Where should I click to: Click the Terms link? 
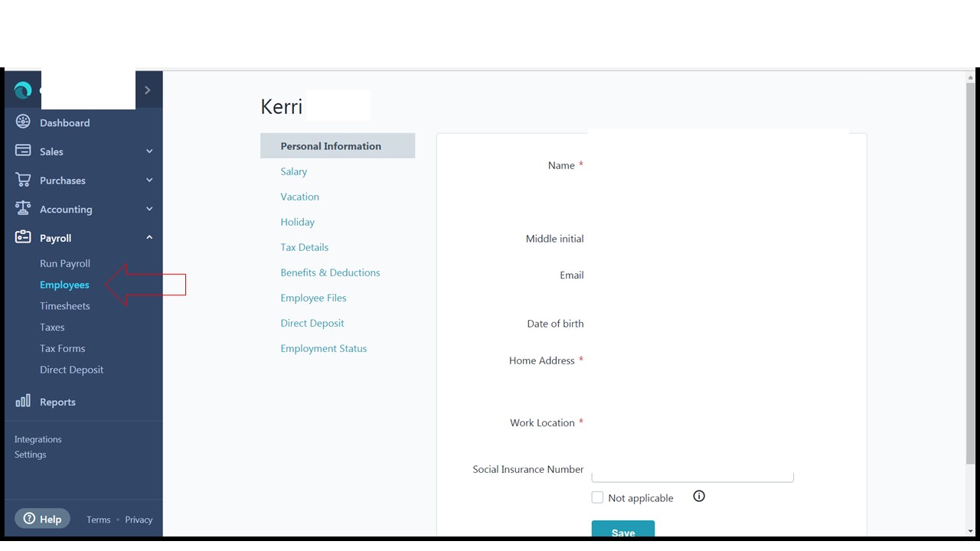98,520
